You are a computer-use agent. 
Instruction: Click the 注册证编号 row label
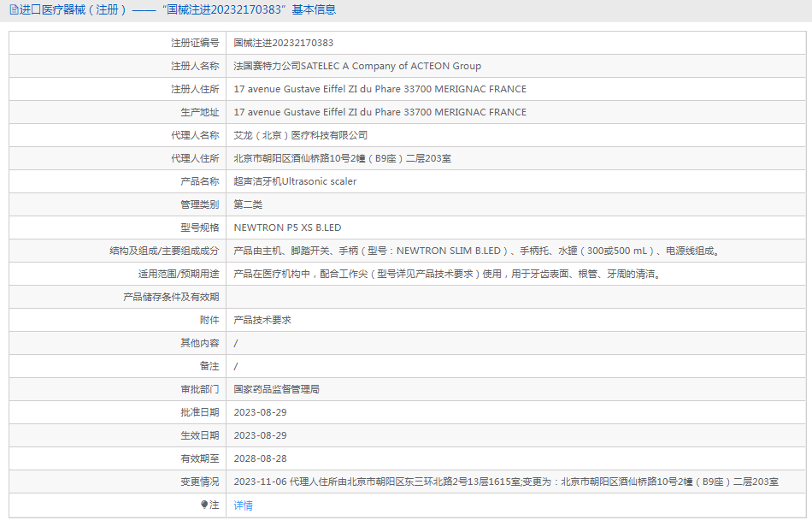(x=195, y=43)
